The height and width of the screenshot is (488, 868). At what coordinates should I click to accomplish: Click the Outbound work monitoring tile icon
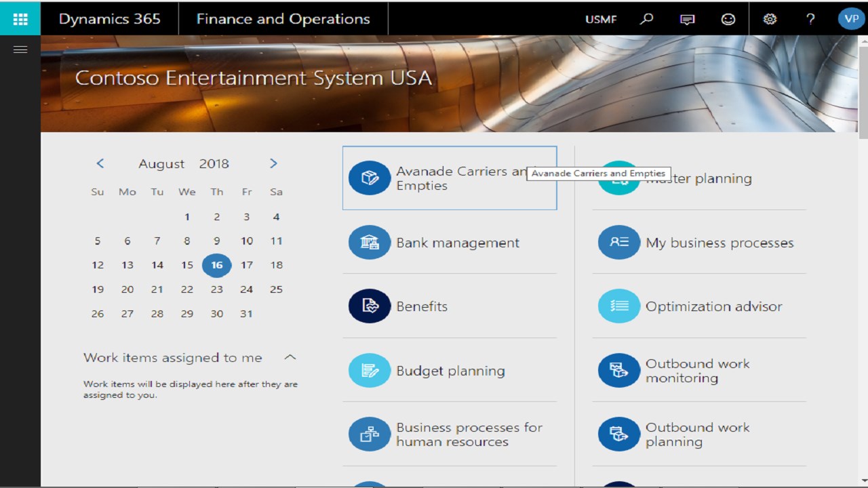(619, 371)
